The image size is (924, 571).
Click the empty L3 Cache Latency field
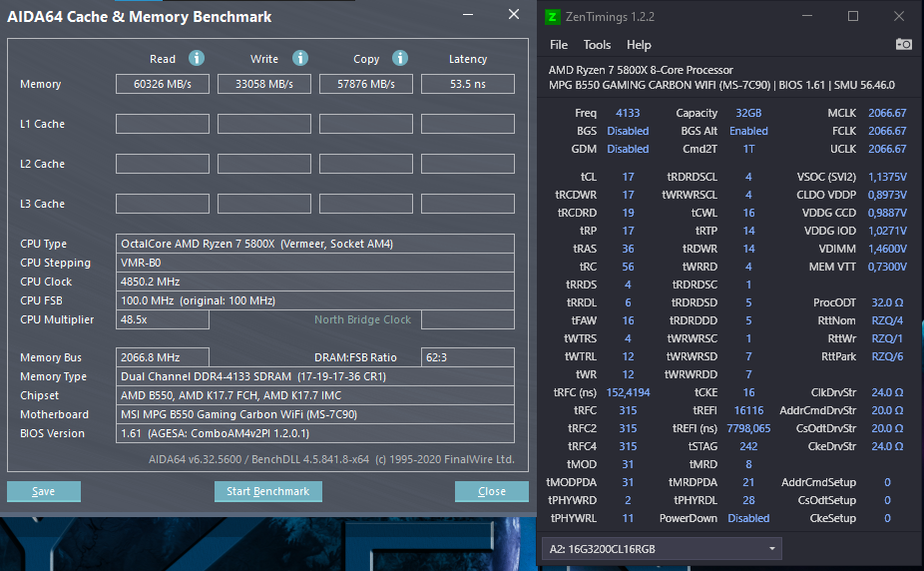tap(468, 204)
